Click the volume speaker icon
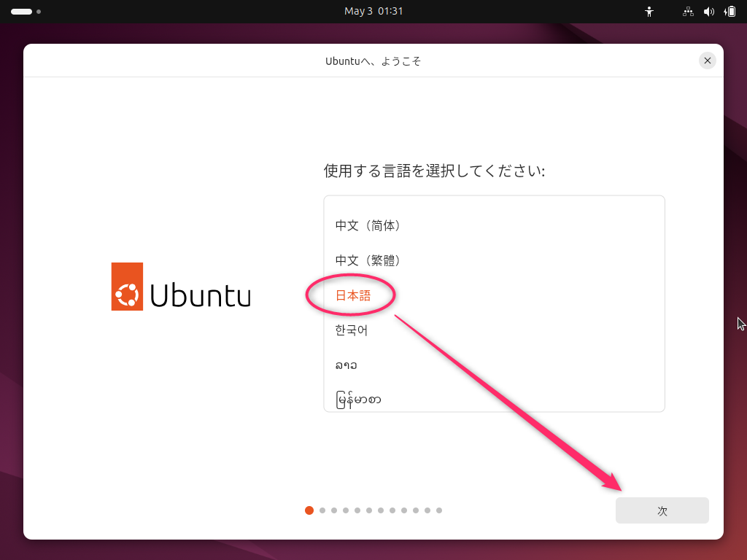Viewport: 747px width, 560px height. click(x=709, y=12)
